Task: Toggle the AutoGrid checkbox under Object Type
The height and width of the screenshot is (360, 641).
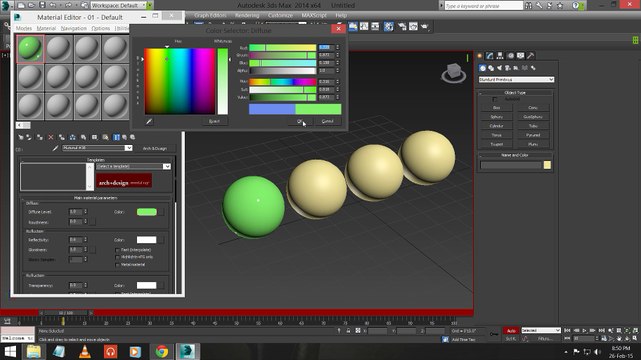Action: click(x=495, y=99)
